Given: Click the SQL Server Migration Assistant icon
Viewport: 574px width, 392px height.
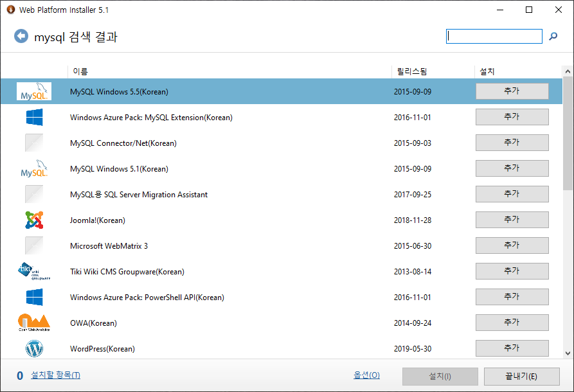Looking at the screenshot, I should click(34, 194).
